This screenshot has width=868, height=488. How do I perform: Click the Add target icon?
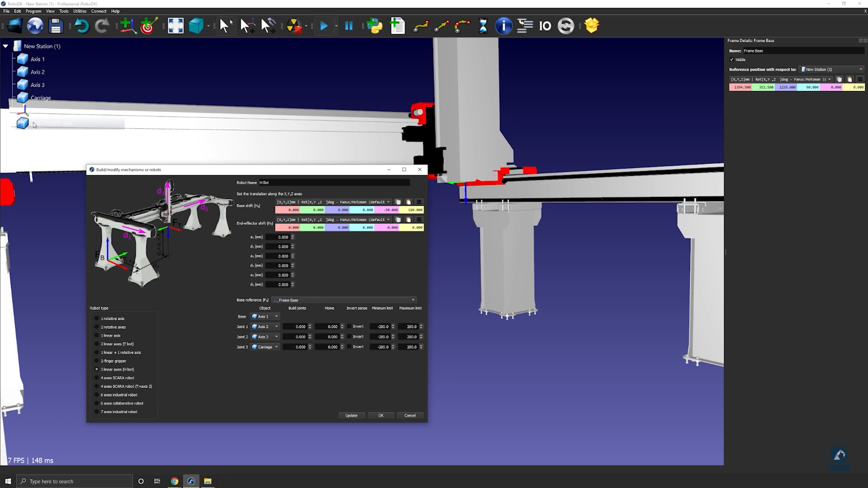(148, 26)
